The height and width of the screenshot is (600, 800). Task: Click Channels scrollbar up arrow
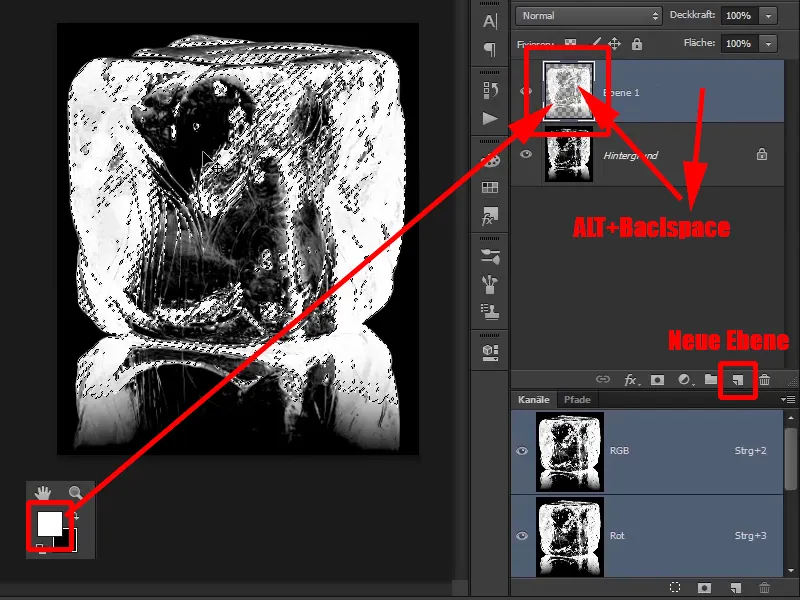[x=790, y=418]
